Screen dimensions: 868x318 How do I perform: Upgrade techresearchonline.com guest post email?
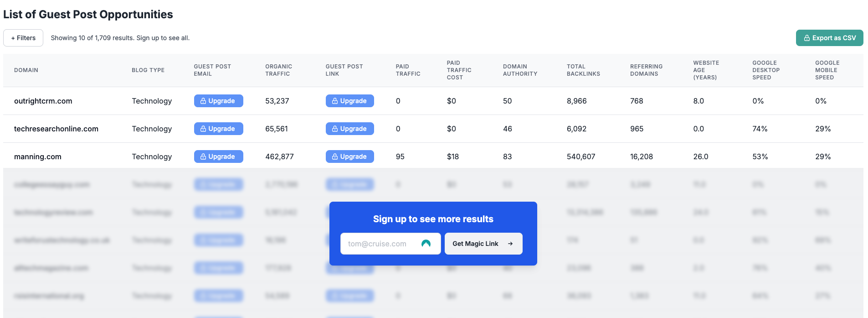tap(218, 129)
